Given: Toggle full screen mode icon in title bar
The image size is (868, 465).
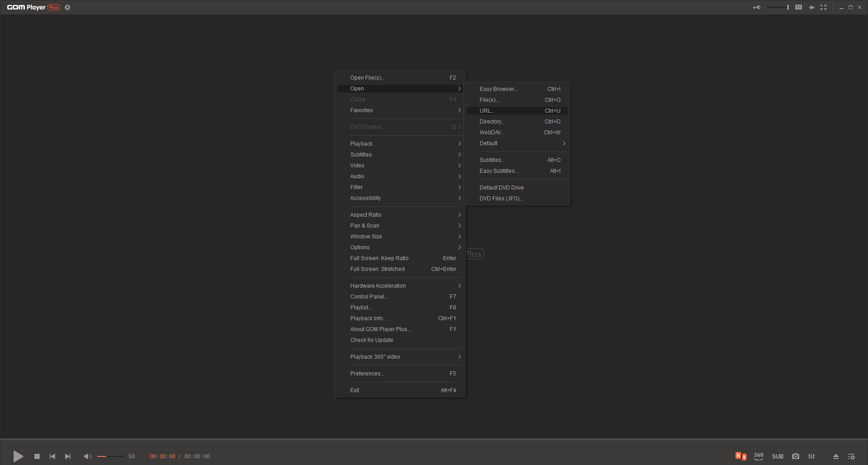Looking at the screenshot, I should pos(823,7).
